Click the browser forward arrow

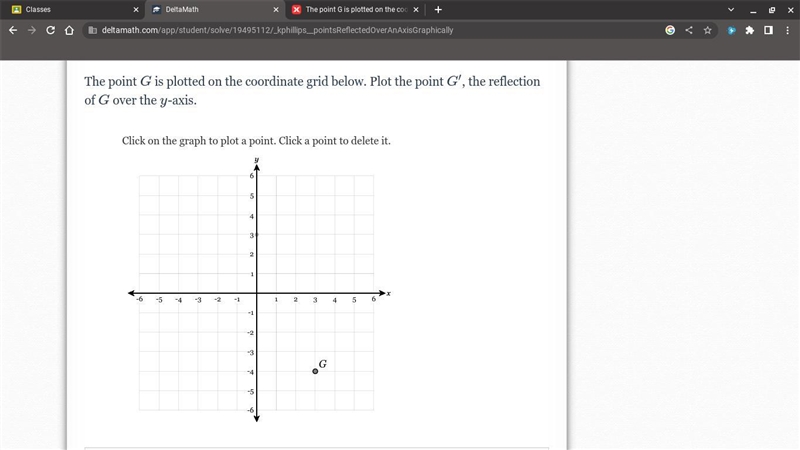(32, 30)
